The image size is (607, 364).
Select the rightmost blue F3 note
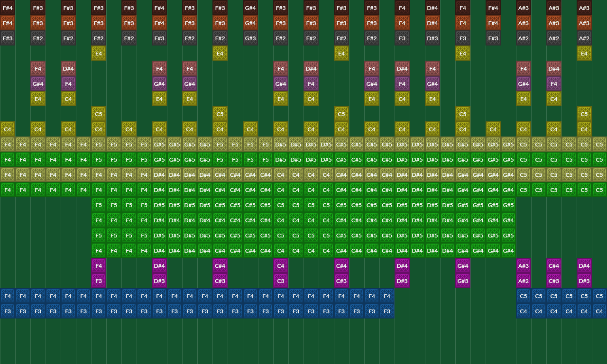[x=387, y=311]
